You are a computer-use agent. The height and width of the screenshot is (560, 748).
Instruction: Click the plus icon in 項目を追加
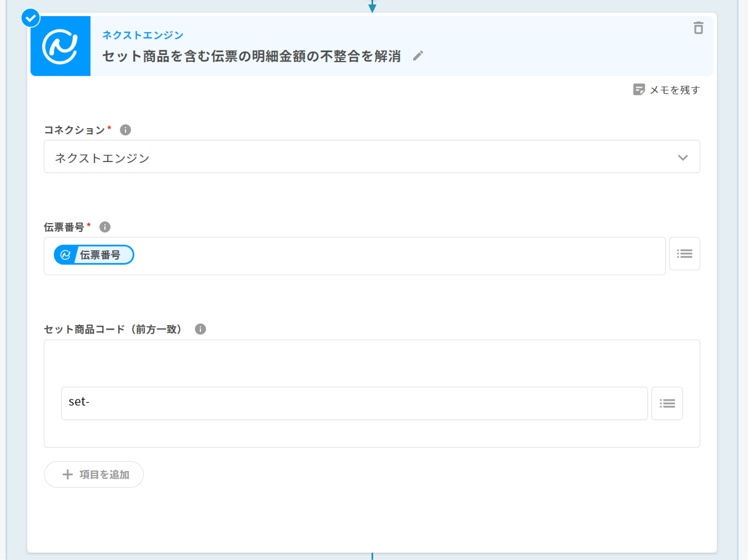(67, 474)
